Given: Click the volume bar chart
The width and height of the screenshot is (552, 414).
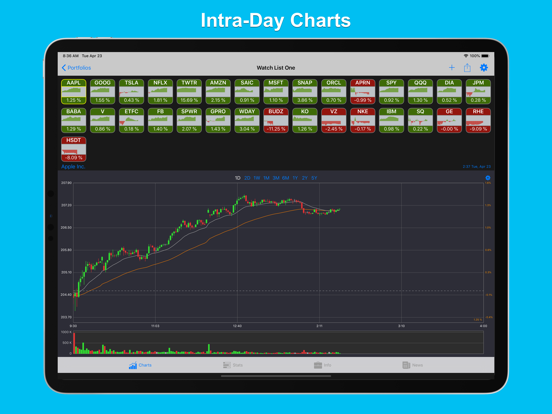Looking at the screenshot, I should 278,343.
